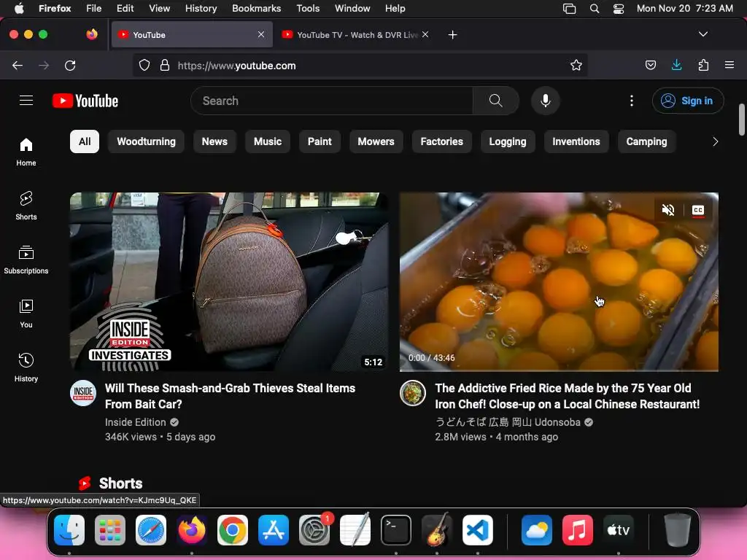The image size is (747, 560).
Task: Open the You section in sidebar
Action: [26, 314]
